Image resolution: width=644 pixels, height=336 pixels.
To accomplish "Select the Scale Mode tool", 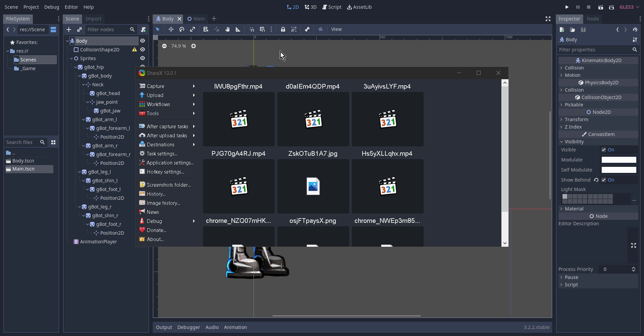I will [x=193, y=30].
